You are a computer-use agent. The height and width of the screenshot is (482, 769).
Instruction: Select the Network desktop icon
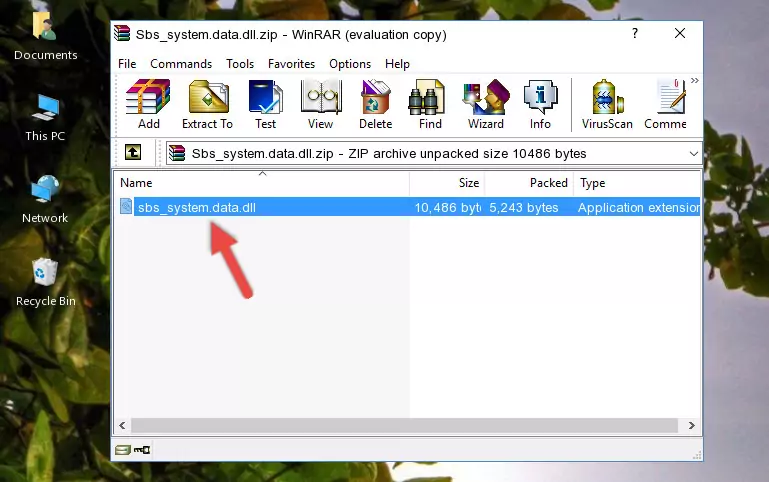(45, 199)
